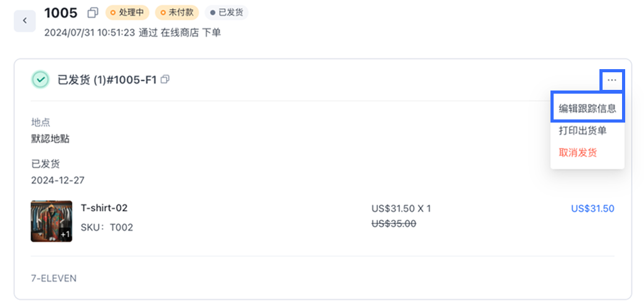Image resolution: width=644 pixels, height=308 pixels.
Task: Click the green shipped checkmark icon
Action: (40, 80)
